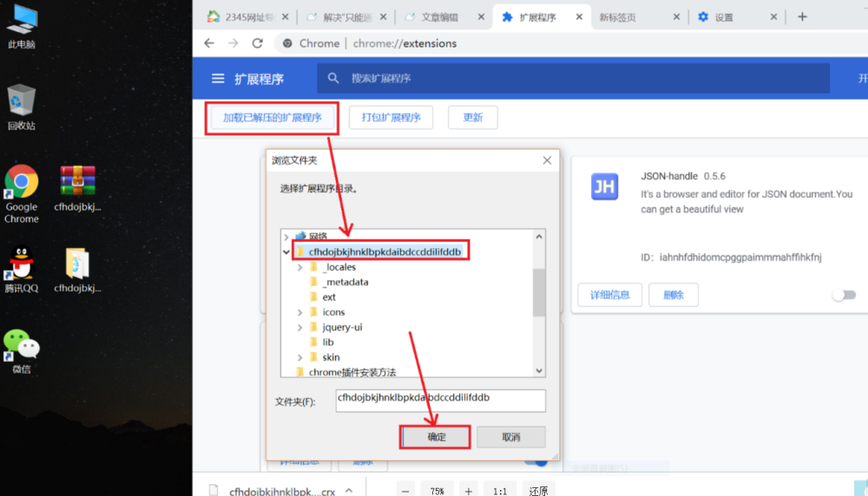Select the cfhdojbkj WinRAR archive icon
868x496 pixels.
[77, 188]
